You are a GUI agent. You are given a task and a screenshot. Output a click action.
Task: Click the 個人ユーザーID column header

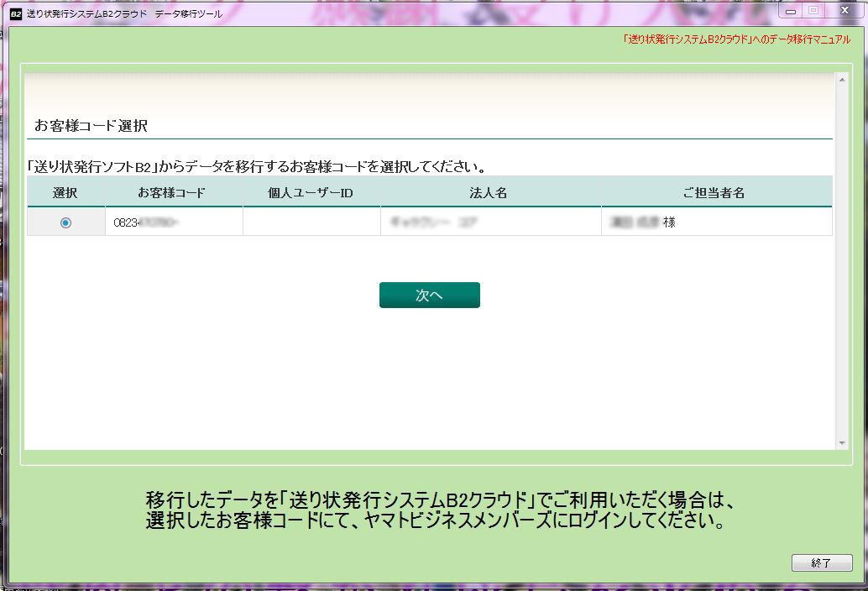click(x=311, y=192)
